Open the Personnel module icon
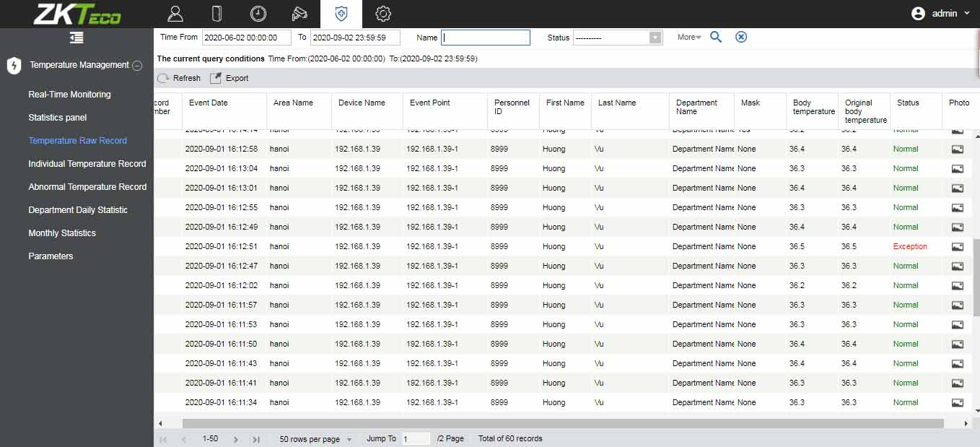 pyautogui.click(x=175, y=14)
